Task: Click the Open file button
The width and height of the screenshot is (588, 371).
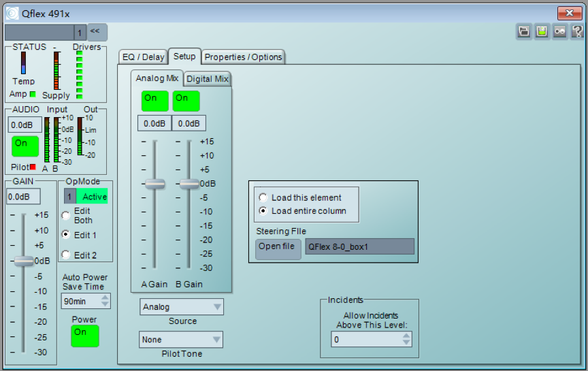Action: point(278,249)
